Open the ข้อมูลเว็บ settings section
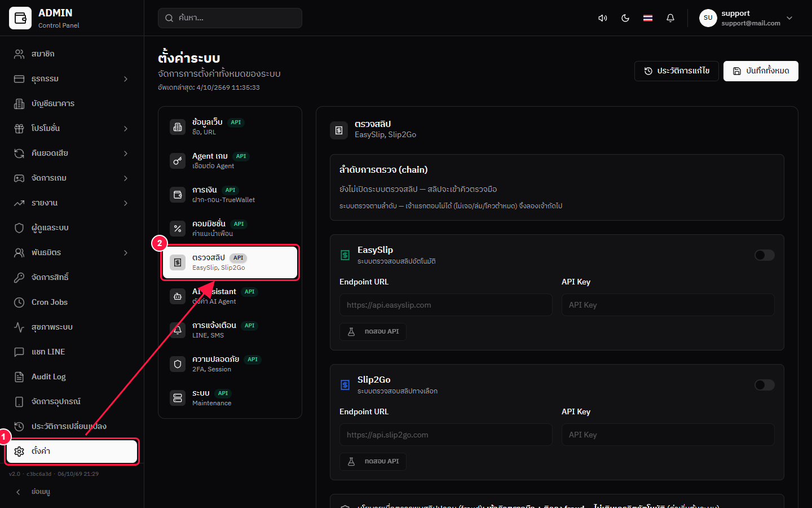Viewport: 812px width, 508px height. point(230,127)
